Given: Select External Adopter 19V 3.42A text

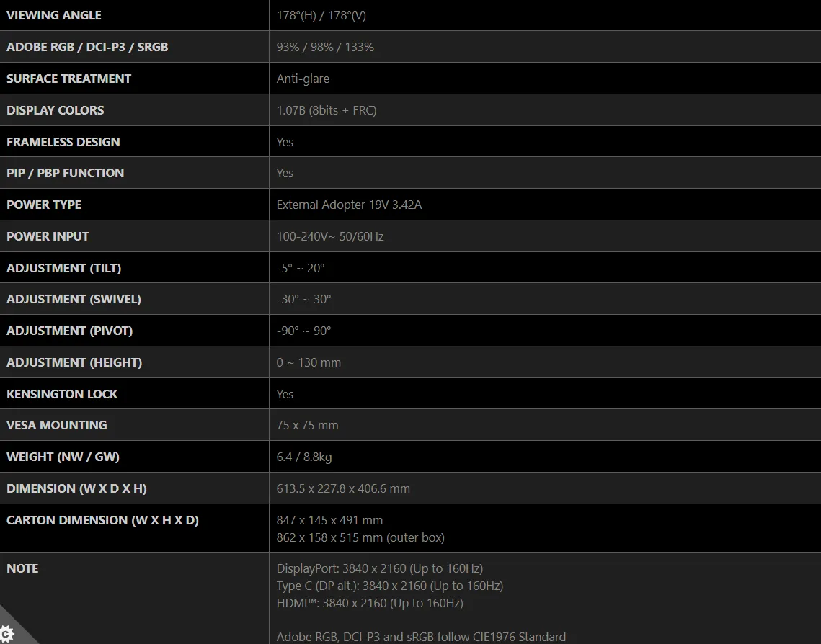Looking at the screenshot, I should [350, 205].
